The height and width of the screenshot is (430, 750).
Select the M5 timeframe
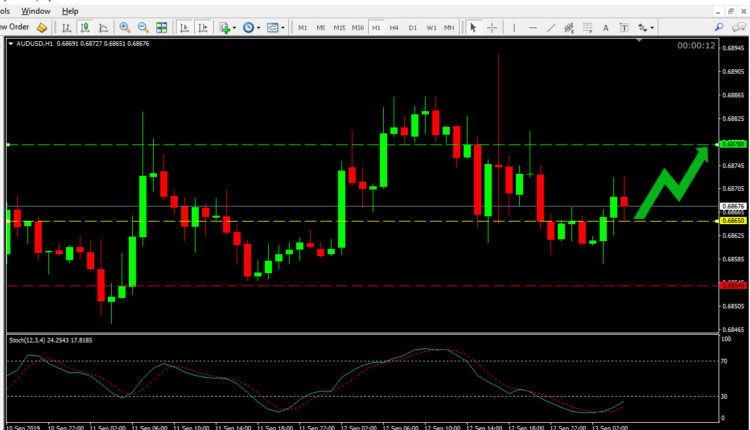[x=320, y=28]
